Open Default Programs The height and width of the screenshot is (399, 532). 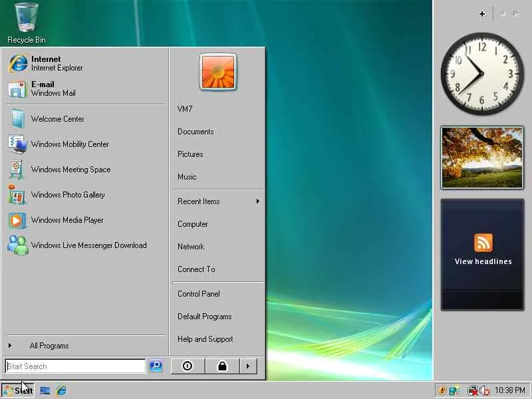coord(218,317)
